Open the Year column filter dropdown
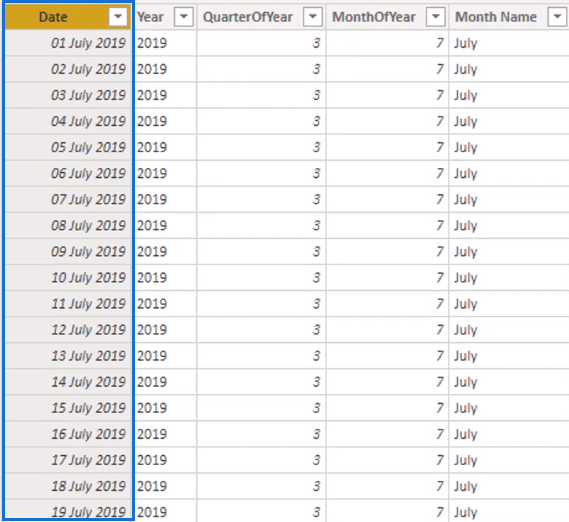569x522 pixels. tap(184, 17)
